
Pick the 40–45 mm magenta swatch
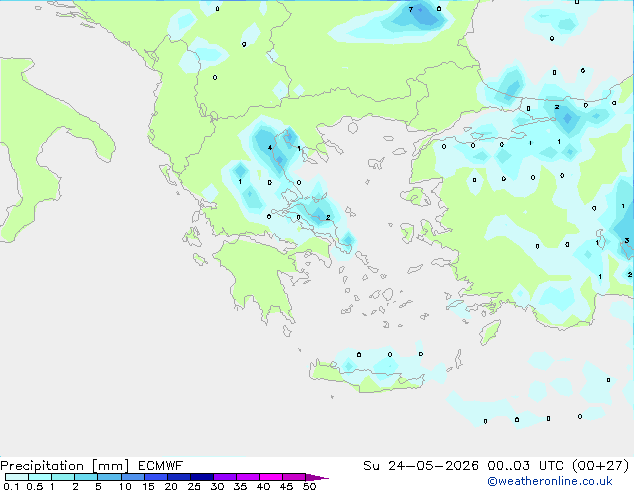click(x=271, y=477)
